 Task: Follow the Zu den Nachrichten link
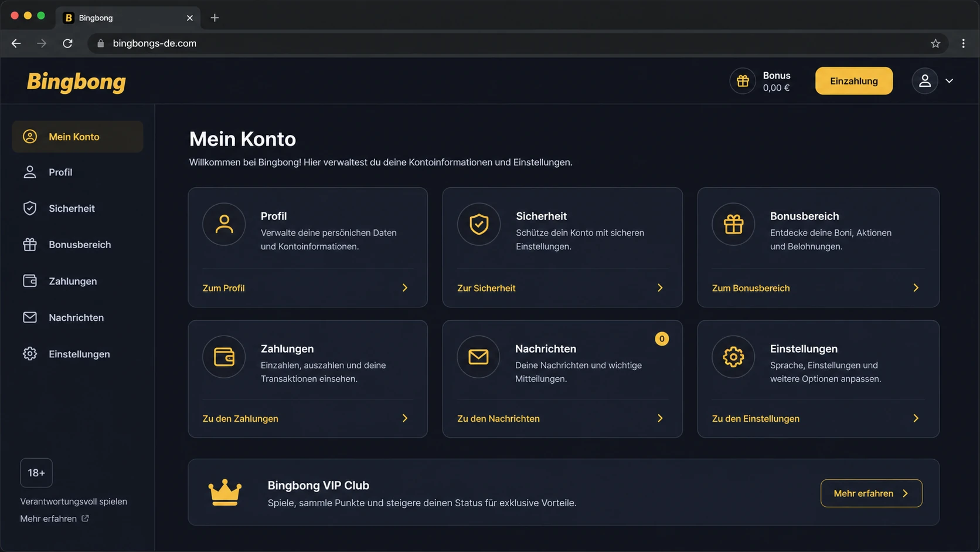click(x=498, y=418)
